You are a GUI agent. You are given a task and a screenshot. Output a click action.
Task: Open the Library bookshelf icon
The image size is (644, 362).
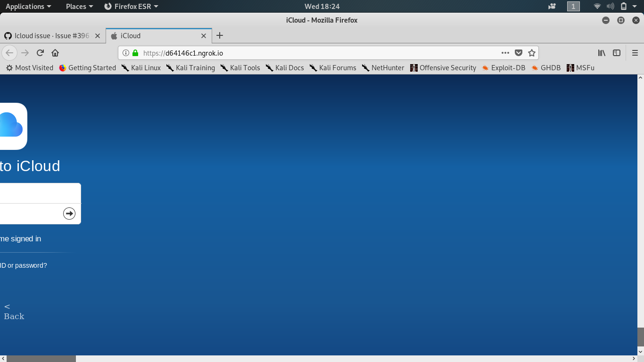(602, 53)
